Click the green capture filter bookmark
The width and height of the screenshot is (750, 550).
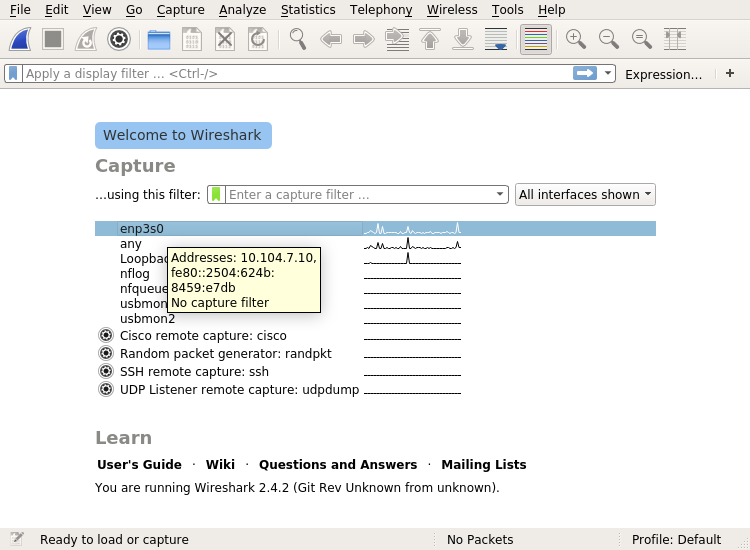pos(216,194)
